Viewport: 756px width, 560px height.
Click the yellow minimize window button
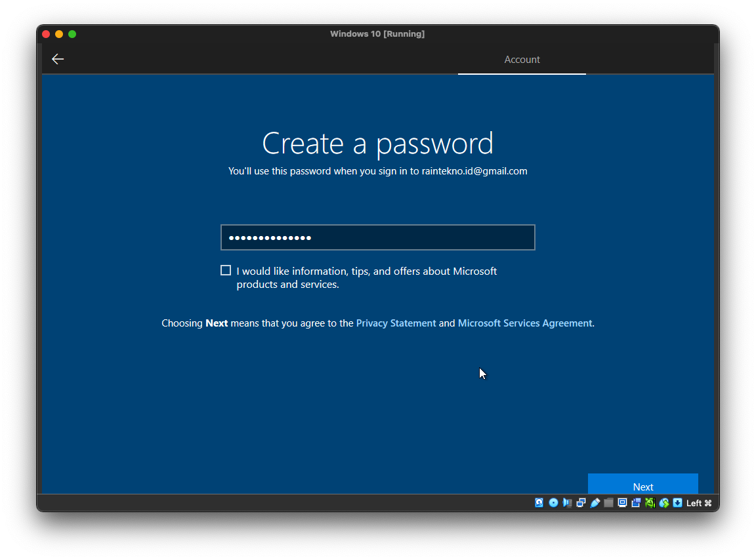59,34
